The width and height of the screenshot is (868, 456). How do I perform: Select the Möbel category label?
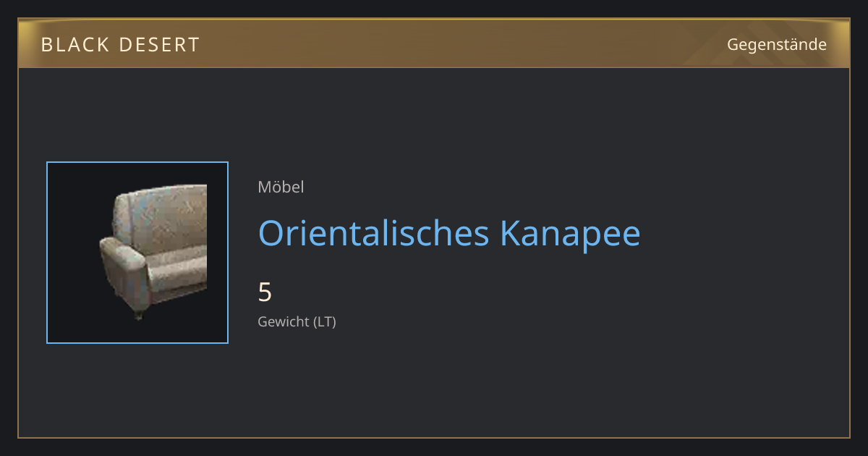pos(281,187)
